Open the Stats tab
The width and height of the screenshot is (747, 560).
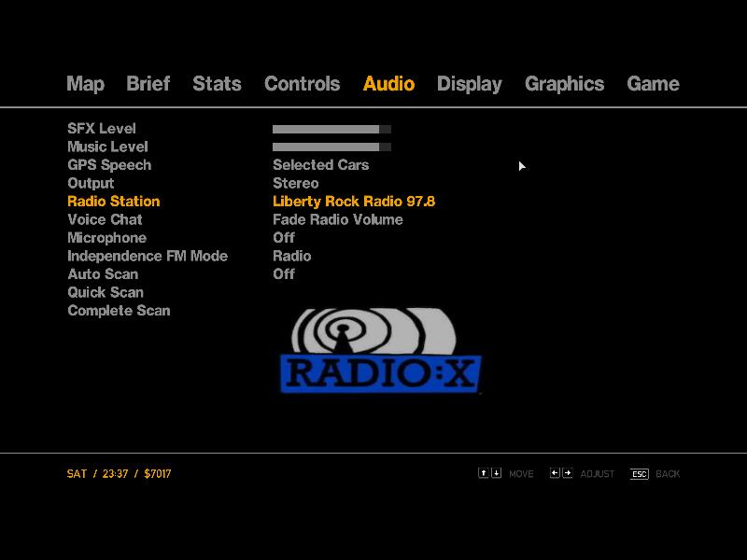click(217, 83)
